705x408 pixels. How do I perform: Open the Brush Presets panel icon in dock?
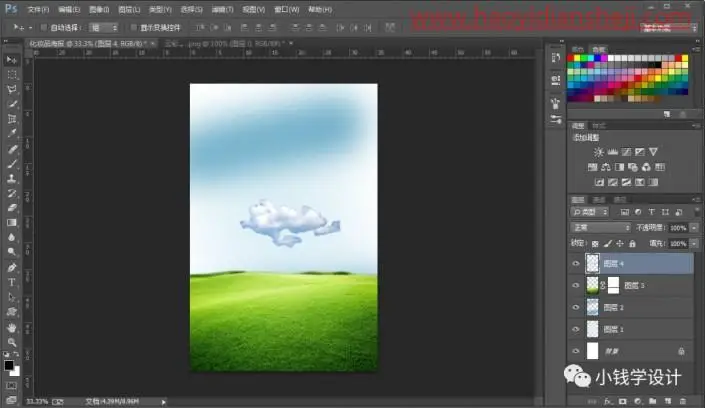point(556,119)
